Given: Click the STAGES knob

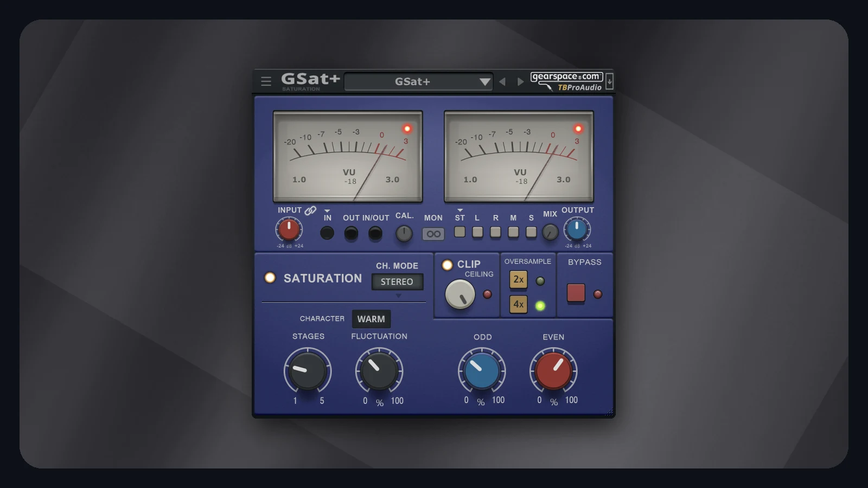Looking at the screenshot, I should pyautogui.click(x=308, y=371).
